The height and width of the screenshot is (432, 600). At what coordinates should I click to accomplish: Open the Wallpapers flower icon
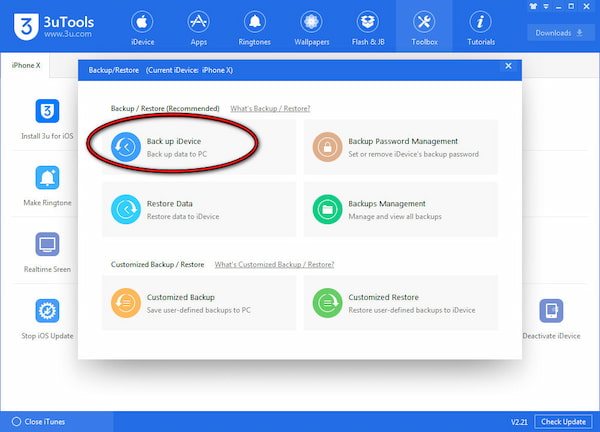tap(311, 22)
